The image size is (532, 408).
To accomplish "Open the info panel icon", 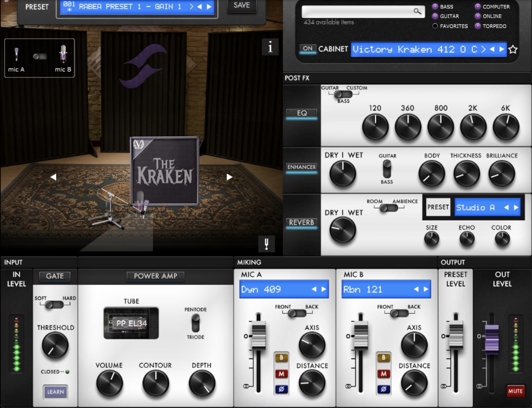I will (270, 47).
